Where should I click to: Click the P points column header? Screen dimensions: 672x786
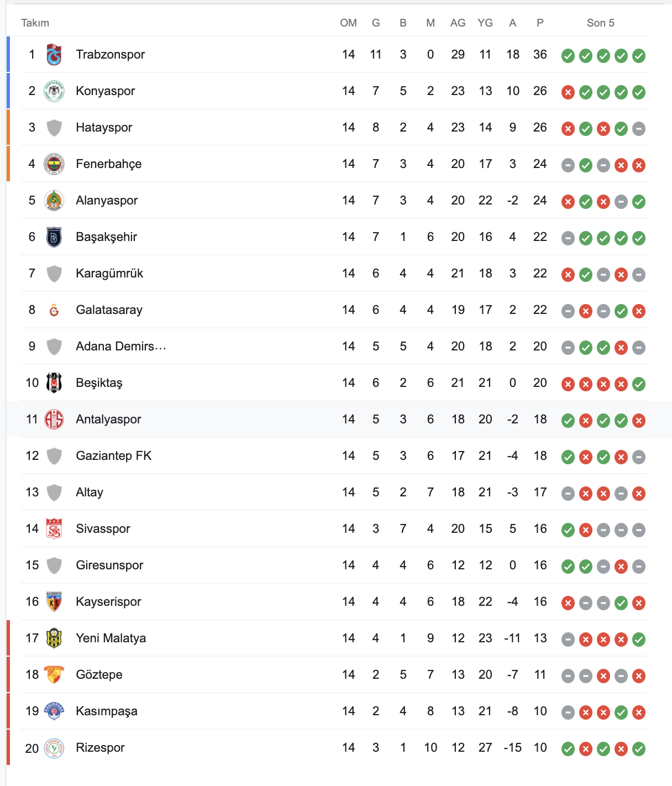click(x=540, y=23)
